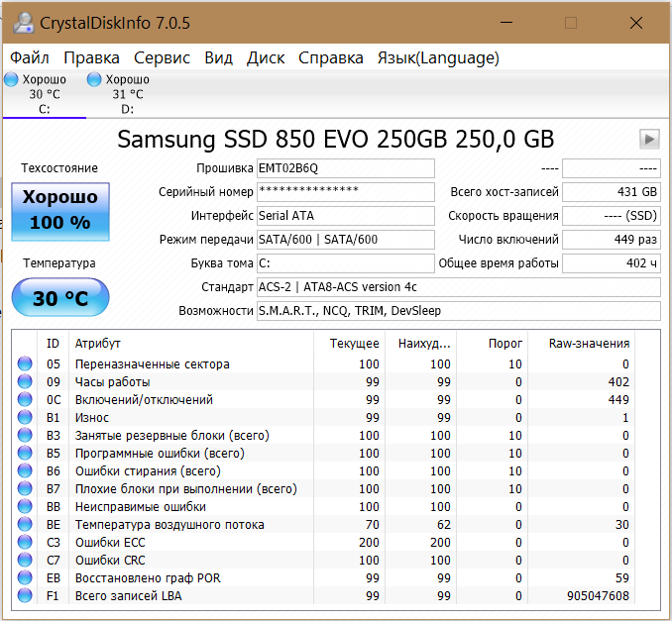This screenshot has height=621, width=672.
Task: Click status icon for Занятые резервные блоки row
Action: tap(25, 435)
